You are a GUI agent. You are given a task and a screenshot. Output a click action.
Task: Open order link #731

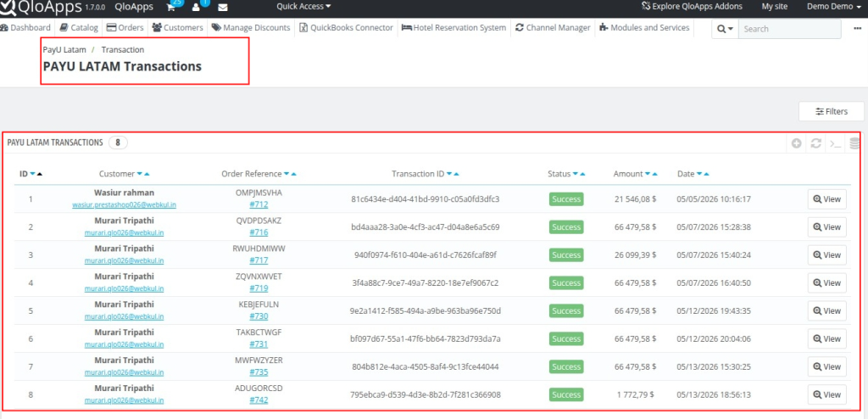pos(259,344)
